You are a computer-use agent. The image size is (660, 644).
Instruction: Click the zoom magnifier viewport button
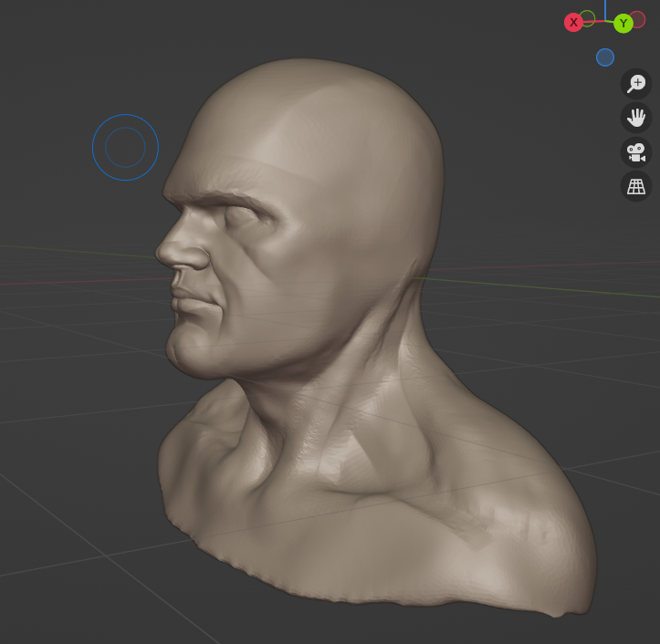(636, 84)
